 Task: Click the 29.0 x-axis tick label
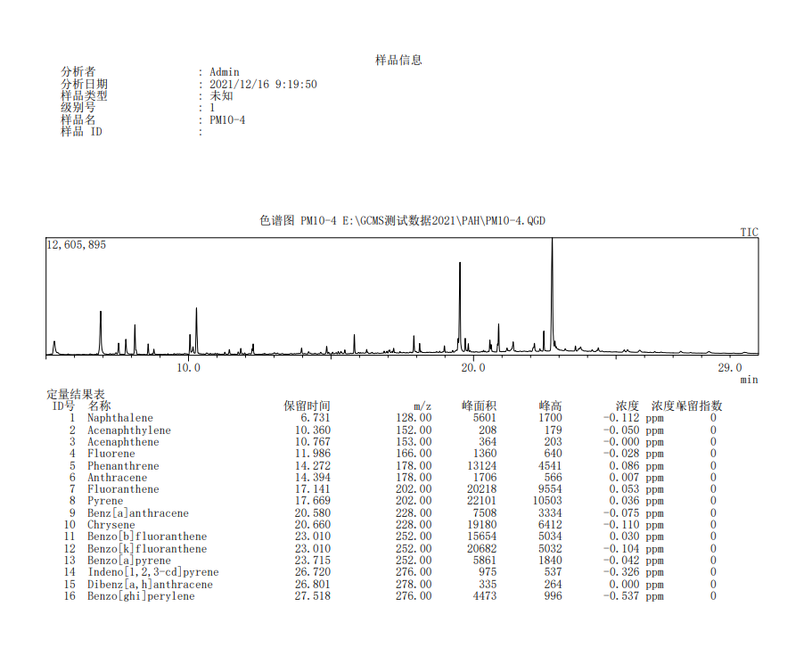click(x=729, y=368)
